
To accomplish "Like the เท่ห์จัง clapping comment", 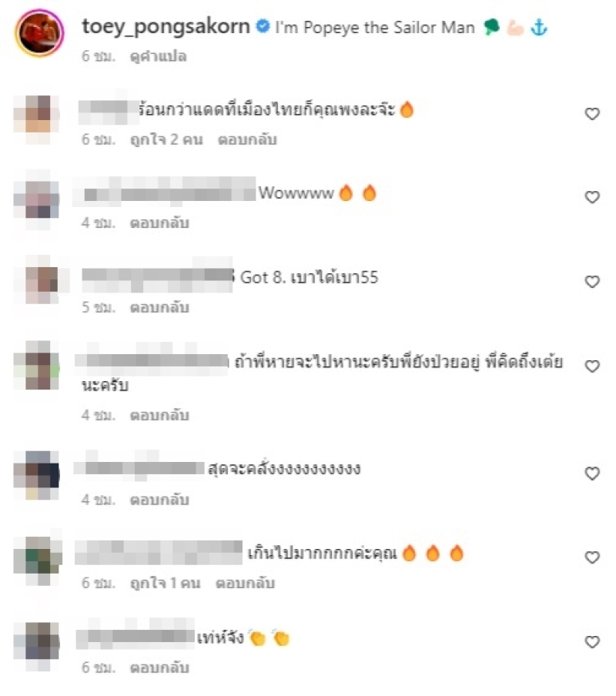I will tap(592, 642).
